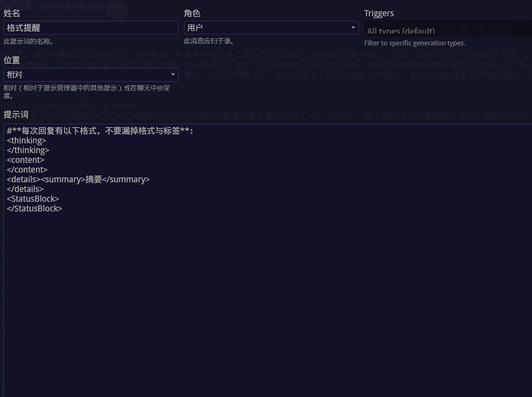Click the Triggers heading label
Viewport: 532px width, 397px height.
[x=379, y=13]
